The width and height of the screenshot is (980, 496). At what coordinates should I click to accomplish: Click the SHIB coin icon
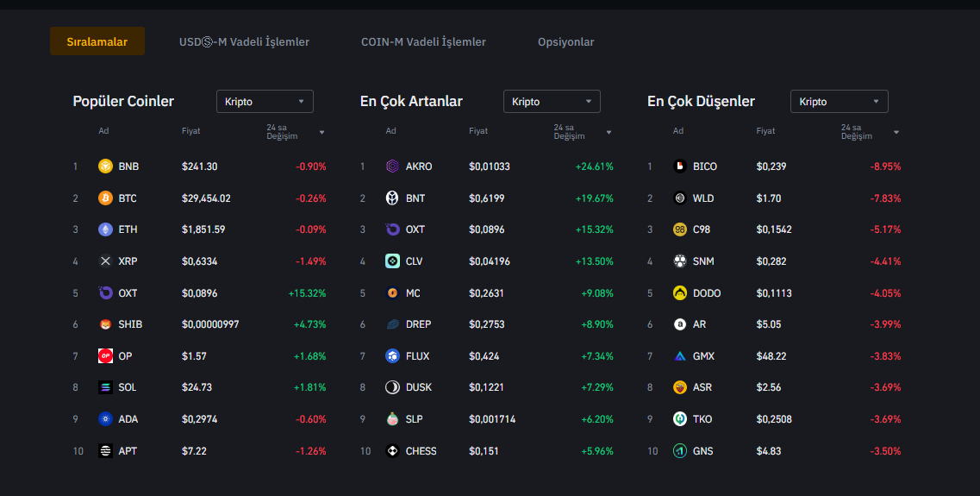pos(105,324)
